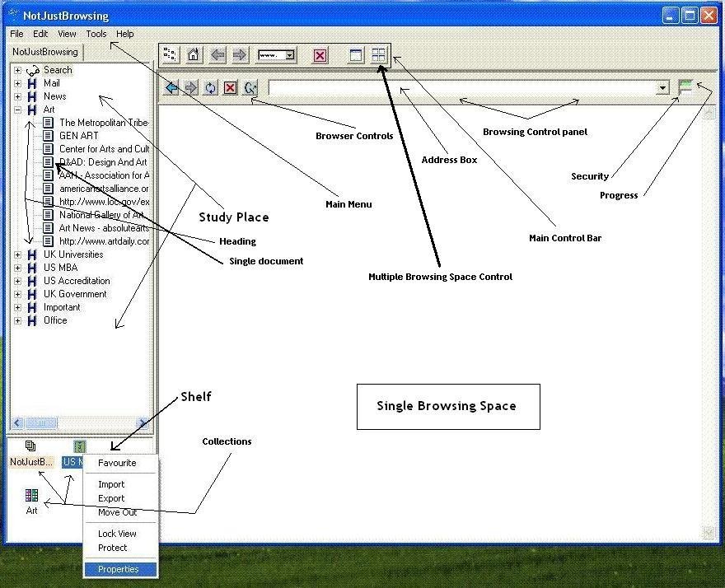725x588 pixels.
Task: Click the Refresh icon in browser controls
Action: [211, 87]
